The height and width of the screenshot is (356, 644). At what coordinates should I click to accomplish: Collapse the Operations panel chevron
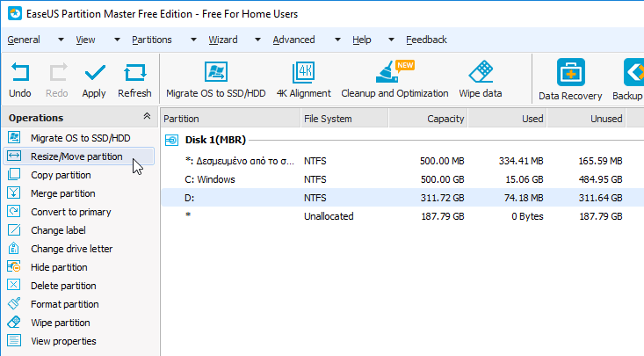click(147, 116)
